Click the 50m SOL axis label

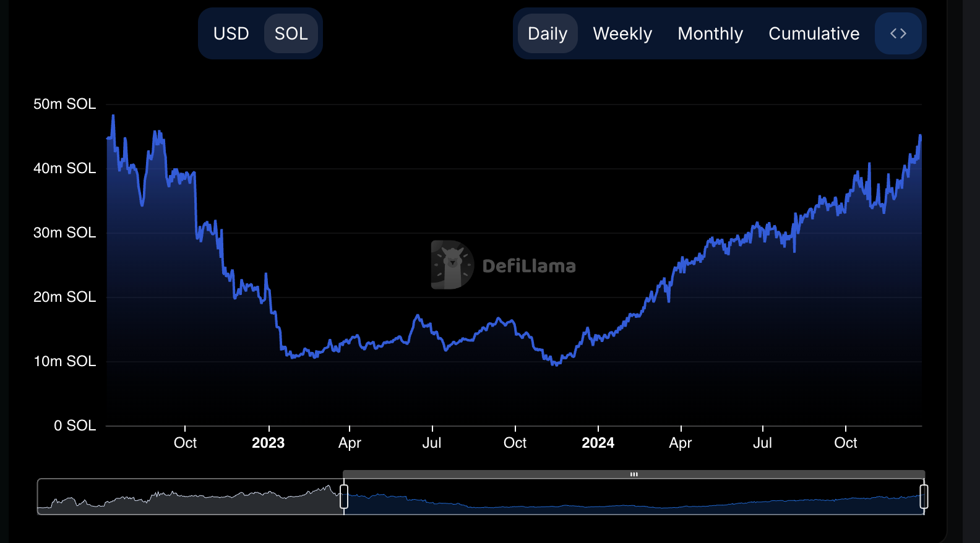click(65, 104)
